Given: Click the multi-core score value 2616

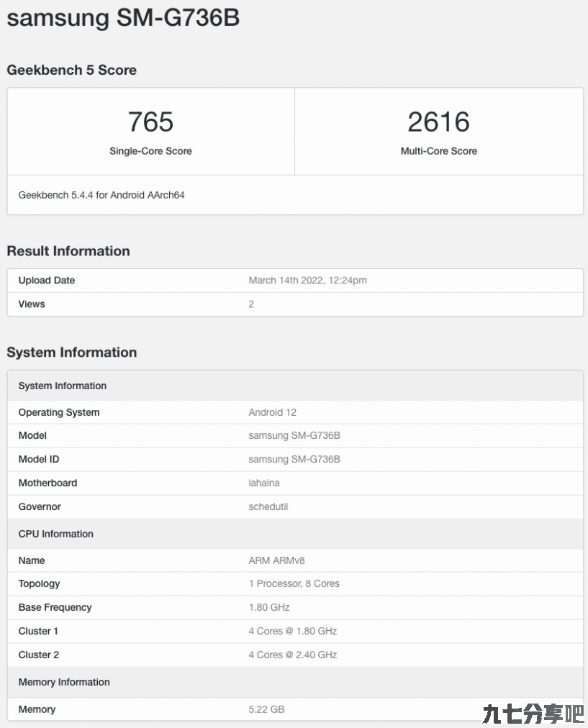Looking at the screenshot, I should [439, 122].
